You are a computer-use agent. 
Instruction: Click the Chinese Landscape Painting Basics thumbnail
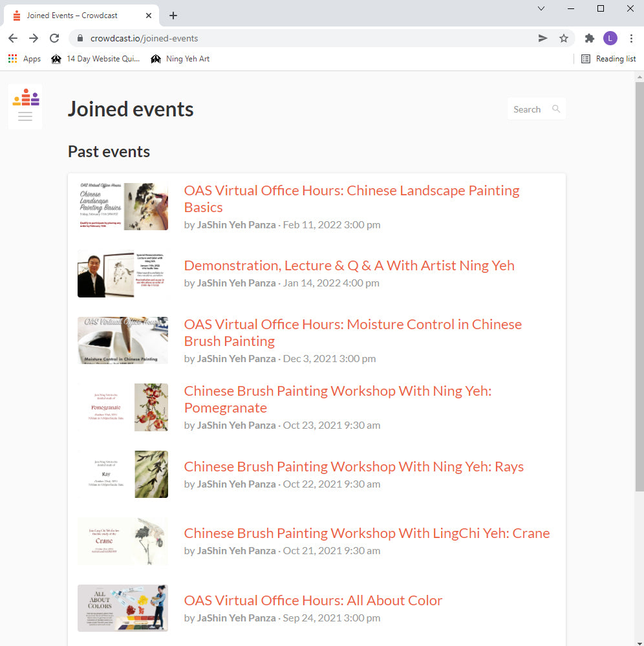(x=123, y=206)
